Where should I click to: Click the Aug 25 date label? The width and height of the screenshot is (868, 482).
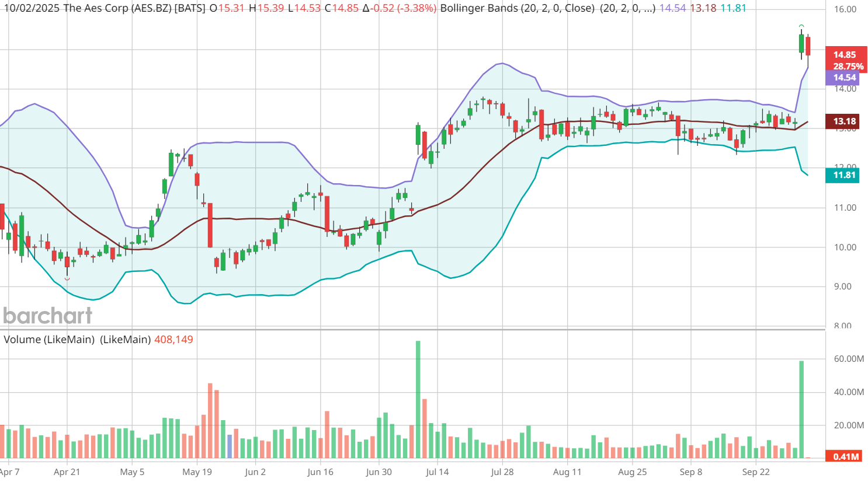pyautogui.click(x=633, y=472)
